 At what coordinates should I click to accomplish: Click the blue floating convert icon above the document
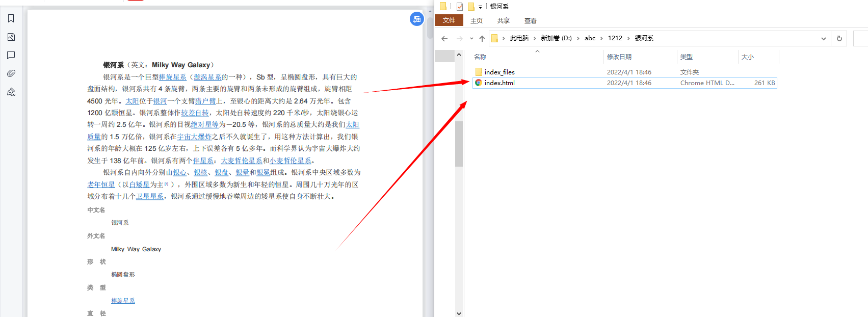coord(416,19)
